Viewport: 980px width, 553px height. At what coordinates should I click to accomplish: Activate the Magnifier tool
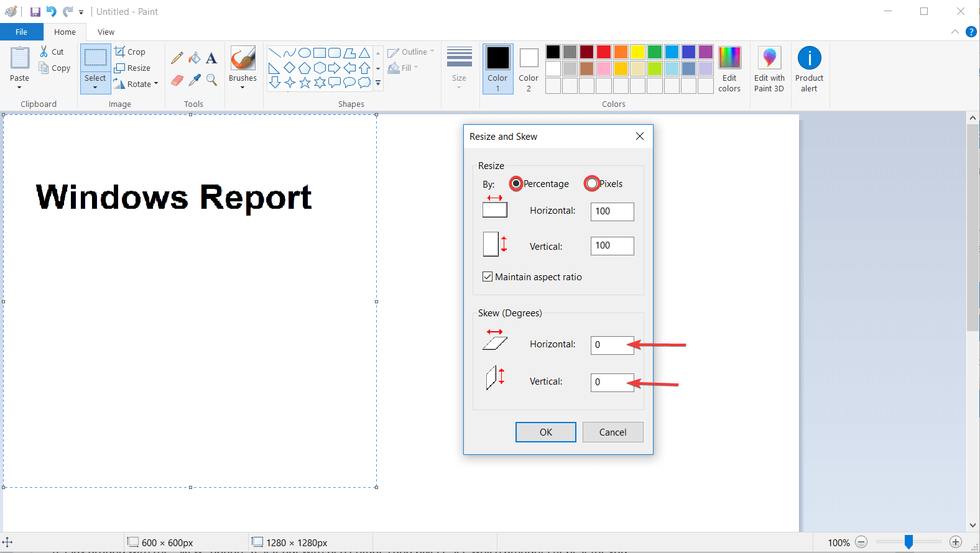(x=211, y=80)
